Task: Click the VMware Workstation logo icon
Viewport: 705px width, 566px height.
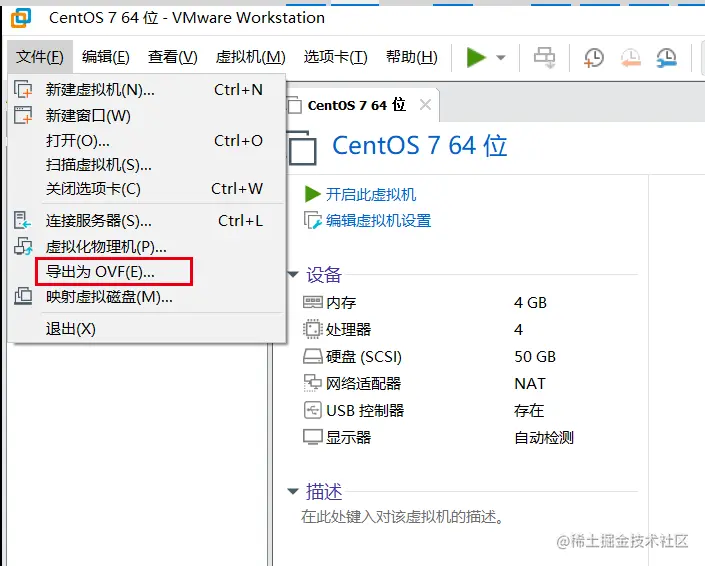Action: click(21, 18)
